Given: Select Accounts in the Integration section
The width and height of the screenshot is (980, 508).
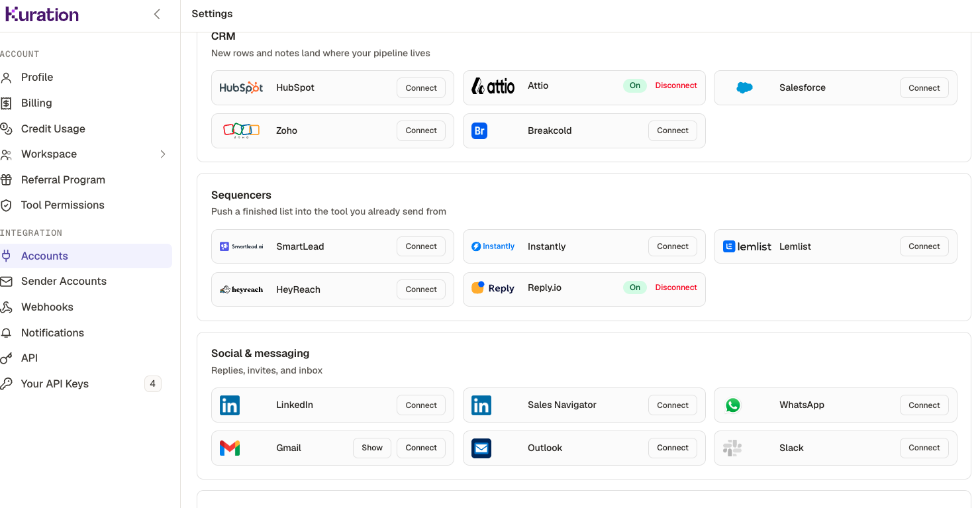Looking at the screenshot, I should click(85, 256).
